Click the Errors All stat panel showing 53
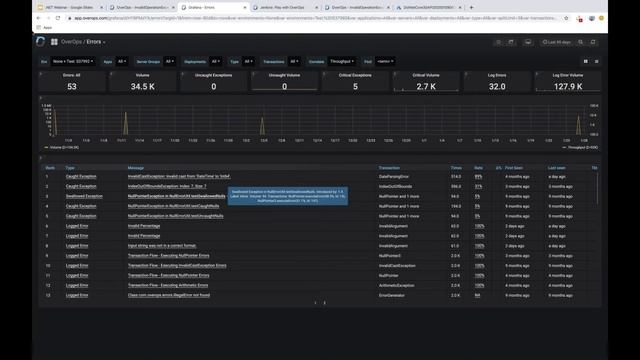 pyautogui.click(x=72, y=82)
